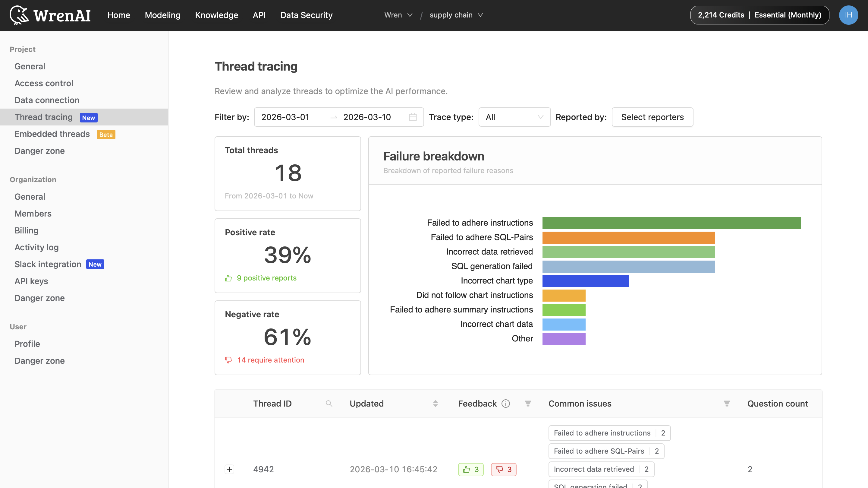Open the filter icon in Feedback column
868x488 pixels.
528,403
